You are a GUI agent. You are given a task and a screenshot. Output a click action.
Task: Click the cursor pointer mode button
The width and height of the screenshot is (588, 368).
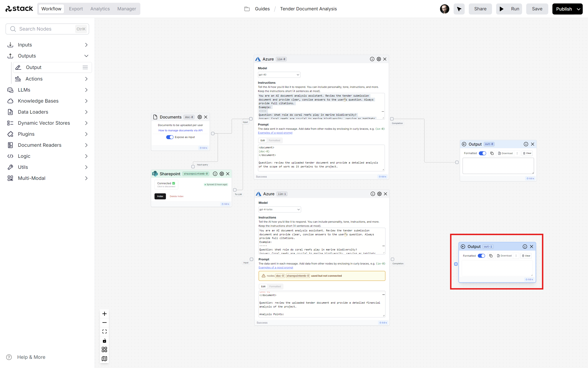[459, 9]
